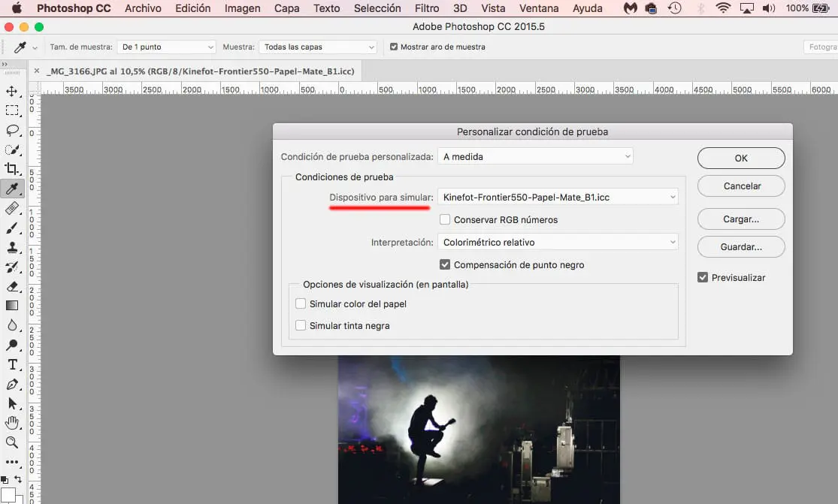Enable Conservar RGB números checkbox
The height and width of the screenshot is (504, 838).
445,220
